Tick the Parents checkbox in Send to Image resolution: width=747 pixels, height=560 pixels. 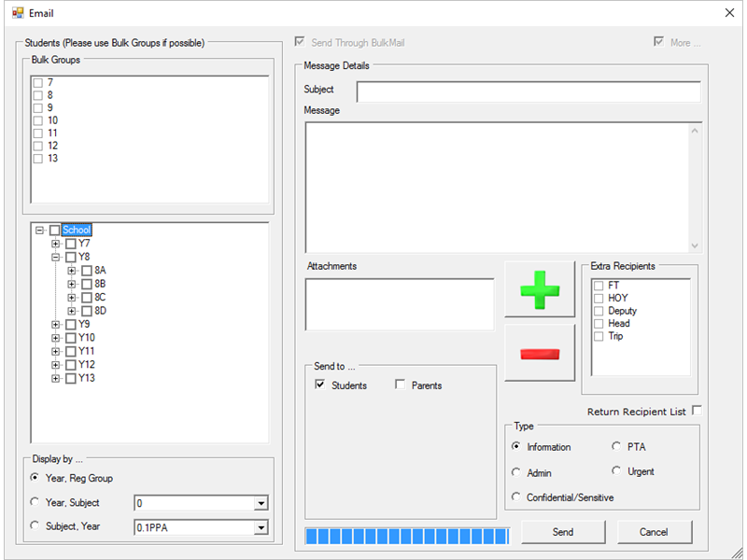[x=401, y=385]
